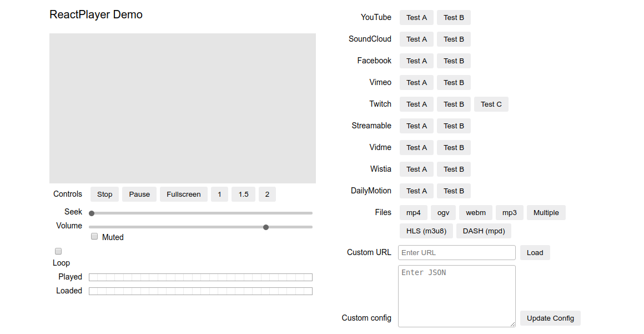The width and height of the screenshot is (644, 334).
Task: Click the Load button
Action: (535, 252)
